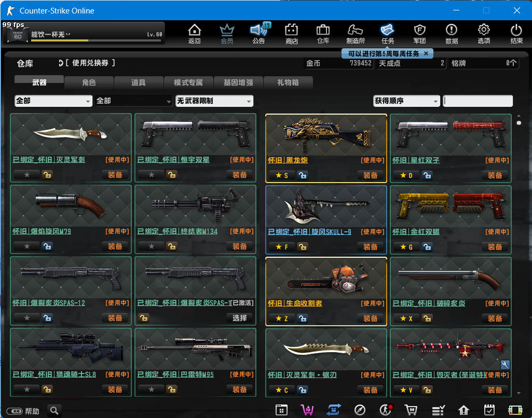This screenshot has height=418, width=532.
Task: Click the calendar checkmark icon in bottom bar
Action: point(489,410)
